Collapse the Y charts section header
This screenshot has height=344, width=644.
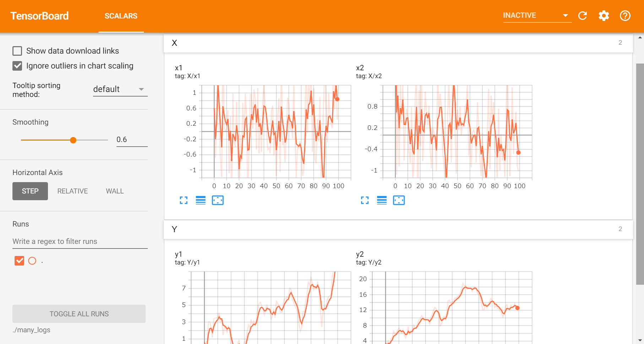398,229
